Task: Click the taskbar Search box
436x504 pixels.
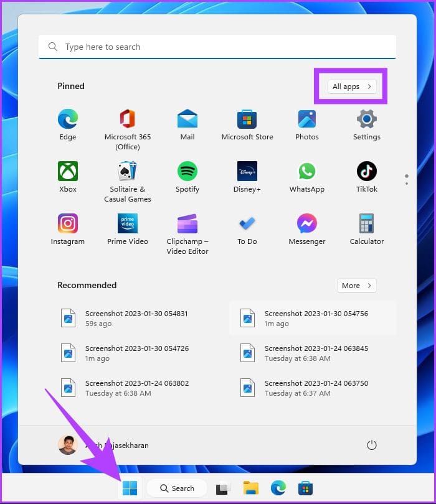Action: coord(177,488)
